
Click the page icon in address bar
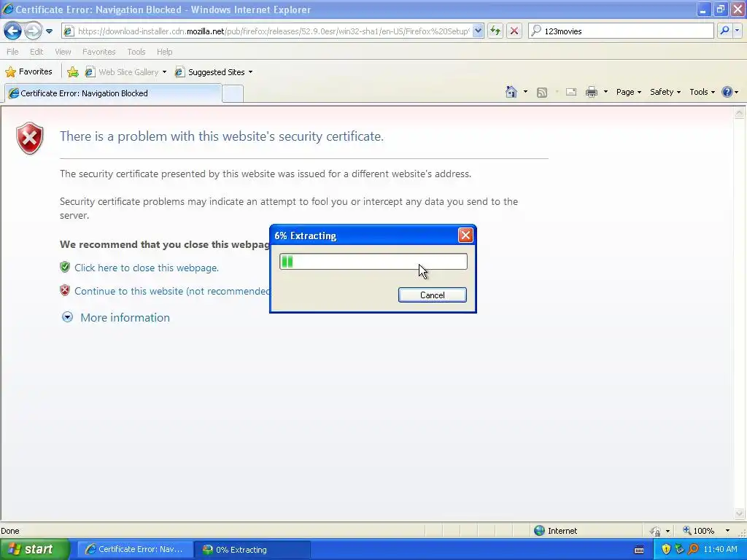point(69,31)
